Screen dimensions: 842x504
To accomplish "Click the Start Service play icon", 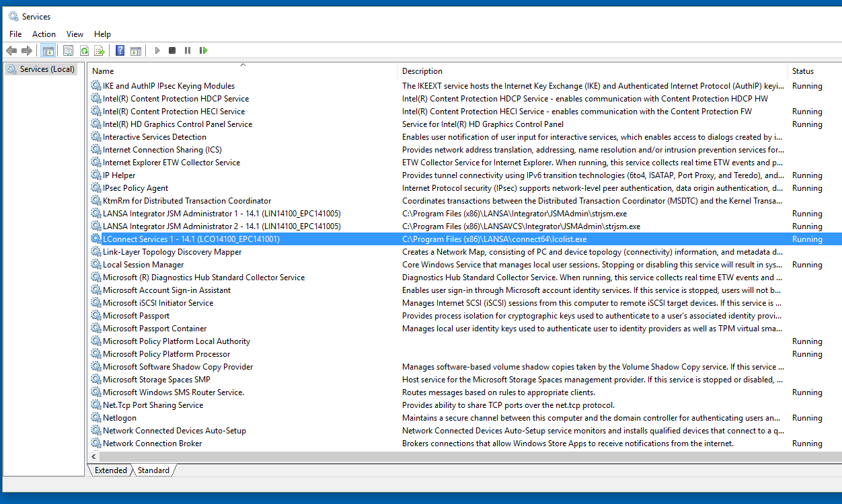I will tap(157, 50).
